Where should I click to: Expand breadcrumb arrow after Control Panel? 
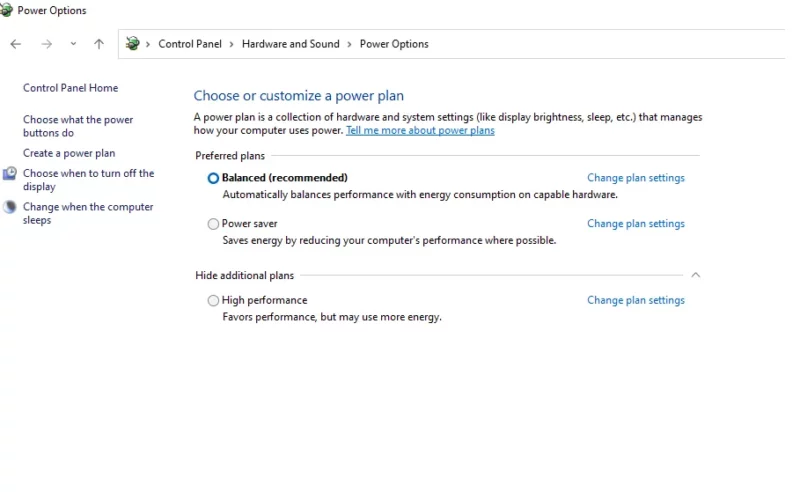pos(232,44)
